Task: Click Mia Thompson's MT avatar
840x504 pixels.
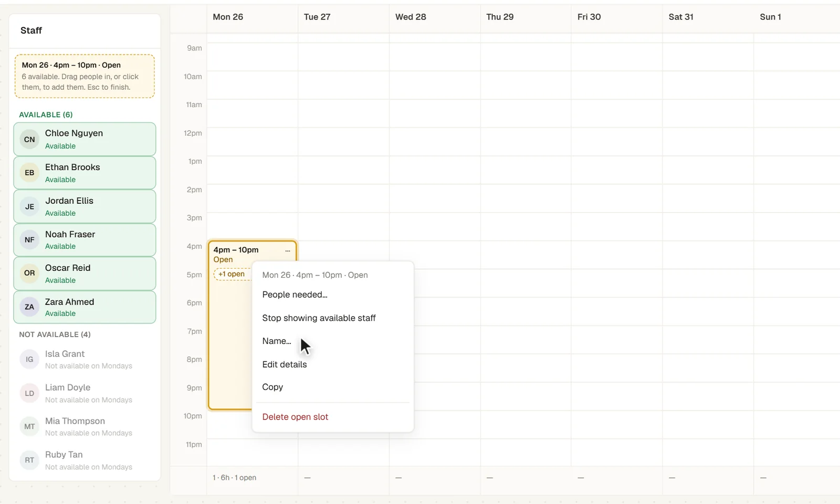Action: [29, 426]
